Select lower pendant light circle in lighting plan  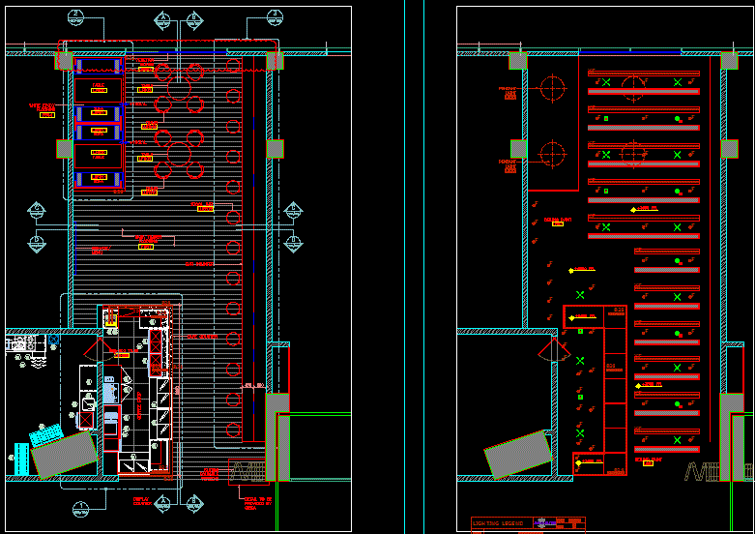tap(552, 153)
